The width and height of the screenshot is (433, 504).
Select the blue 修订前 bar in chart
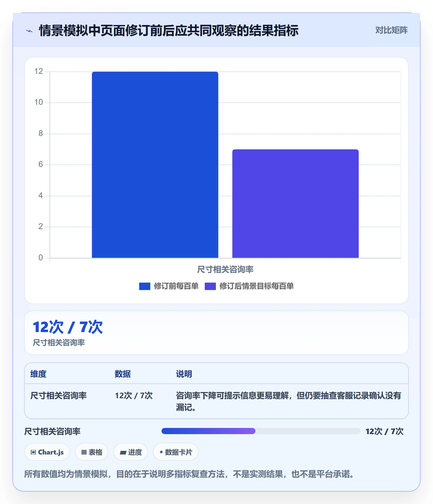click(x=155, y=165)
